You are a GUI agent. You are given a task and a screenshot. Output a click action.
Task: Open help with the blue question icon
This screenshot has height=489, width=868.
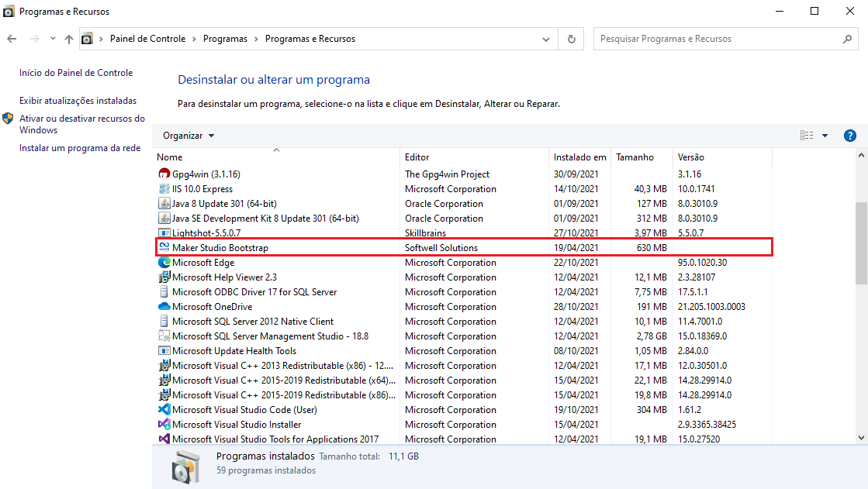849,136
